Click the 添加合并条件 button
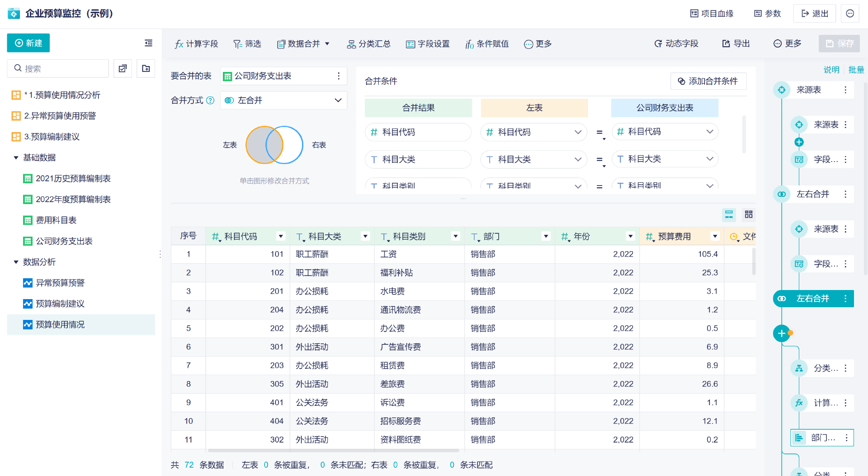This screenshot has height=476, width=868. coord(708,81)
